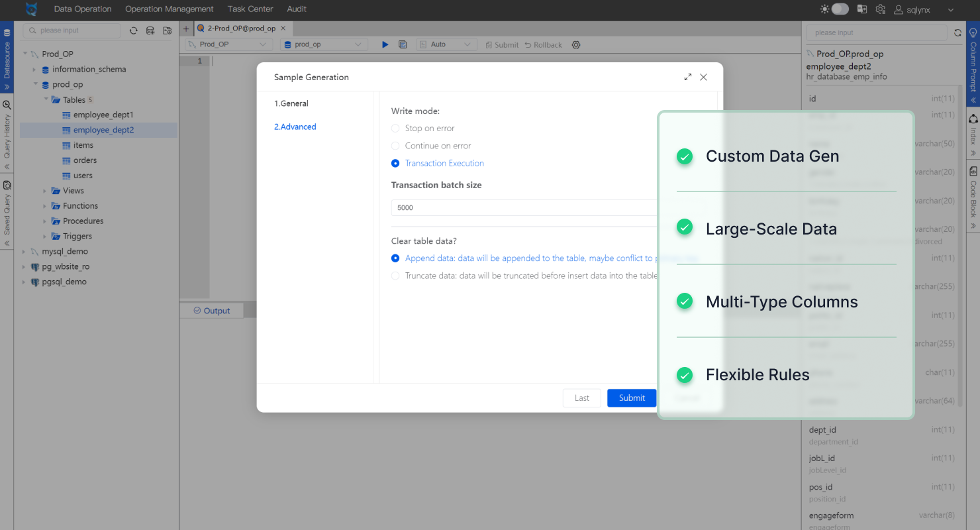Expand the information_schema node
Viewport: 980px width, 530px height.
pyautogui.click(x=34, y=69)
